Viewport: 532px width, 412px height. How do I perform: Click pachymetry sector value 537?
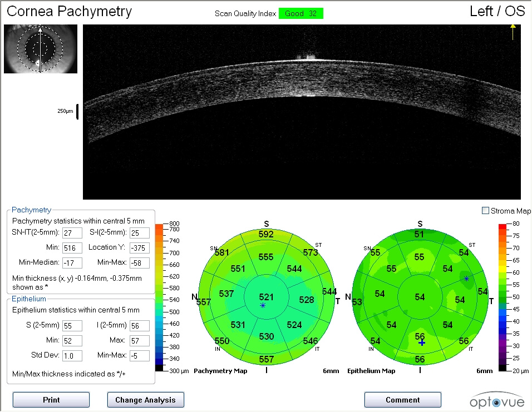(x=226, y=294)
